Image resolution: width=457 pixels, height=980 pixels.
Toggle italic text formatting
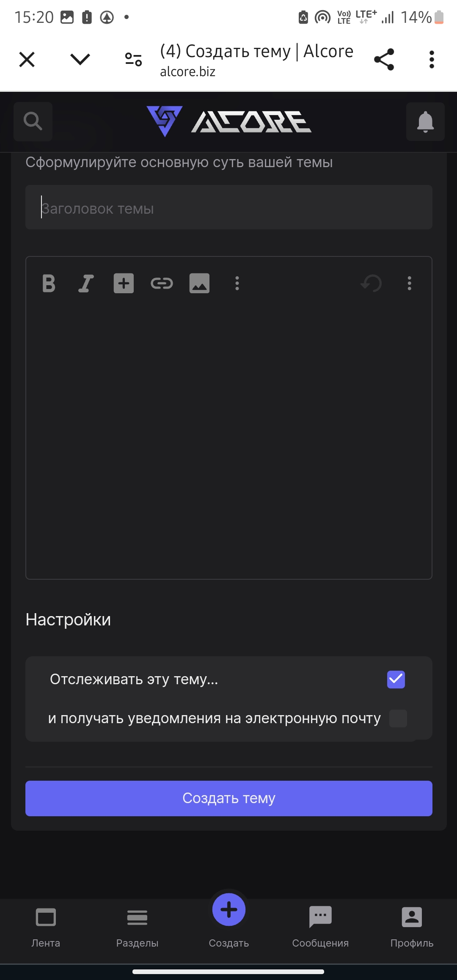(86, 284)
